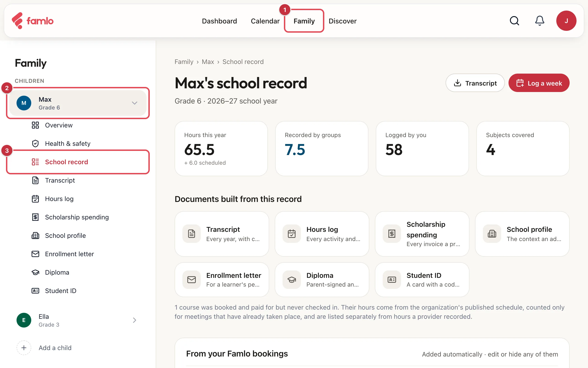Click Family in the breadcrumb

point(184,62)
